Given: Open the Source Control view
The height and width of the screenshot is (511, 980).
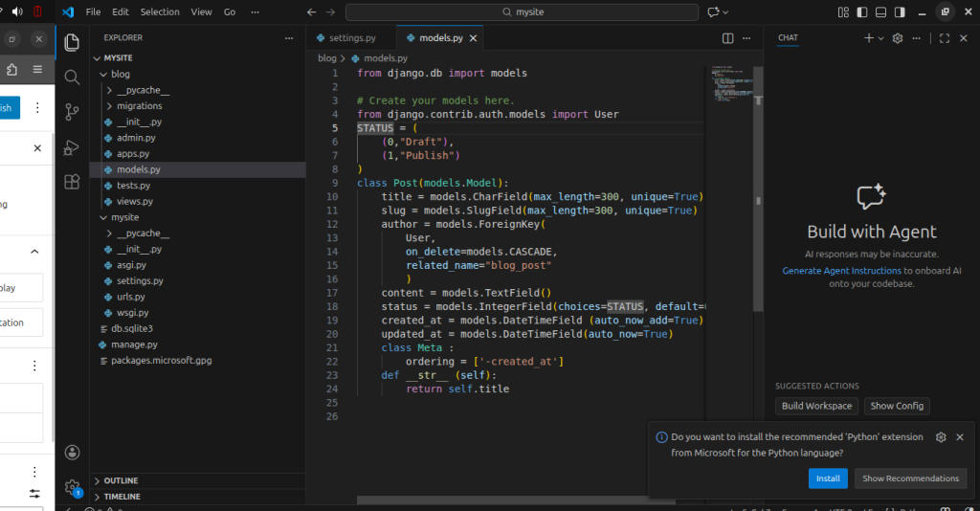Looking at the screenshot, I should click(x=72, y=112).
